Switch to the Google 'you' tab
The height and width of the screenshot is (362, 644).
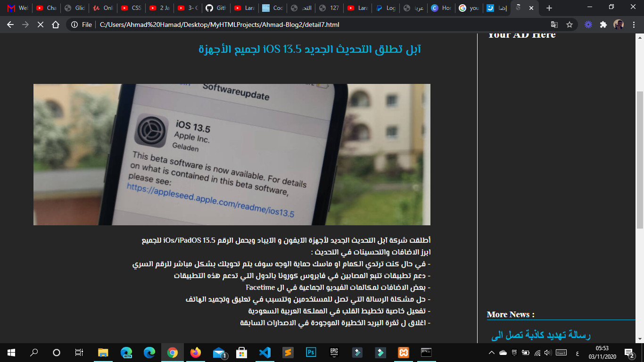point(470,8)
